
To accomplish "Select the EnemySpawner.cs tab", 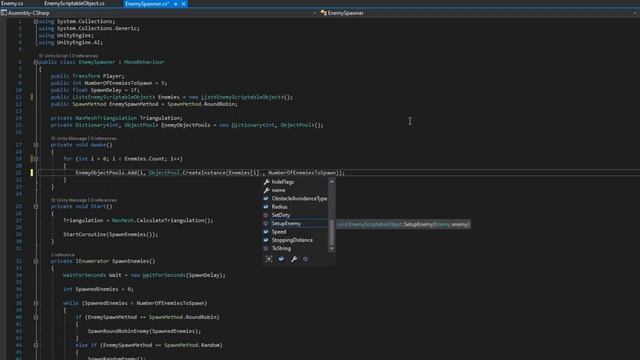I will coord(147,4).
